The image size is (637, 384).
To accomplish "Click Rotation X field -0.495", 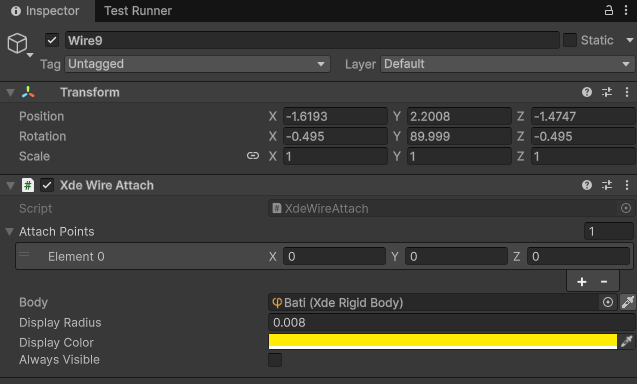I will click(335, 136).
